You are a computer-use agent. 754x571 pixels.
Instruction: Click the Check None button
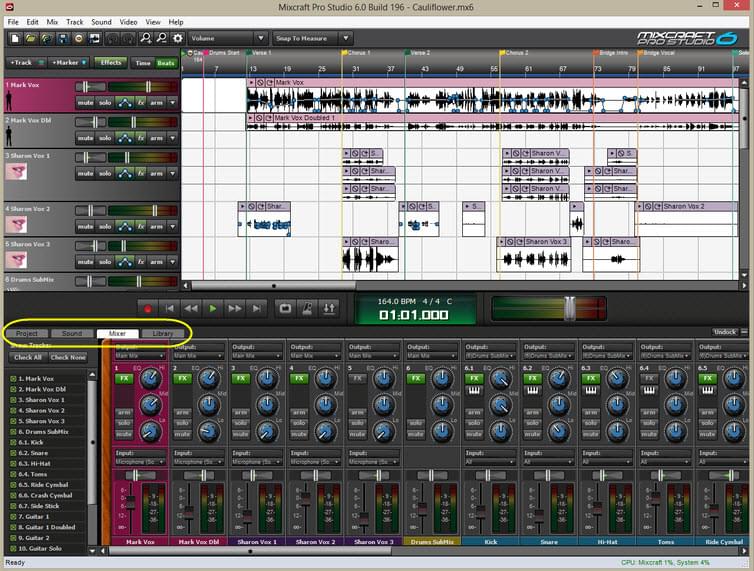coord(68,357)
